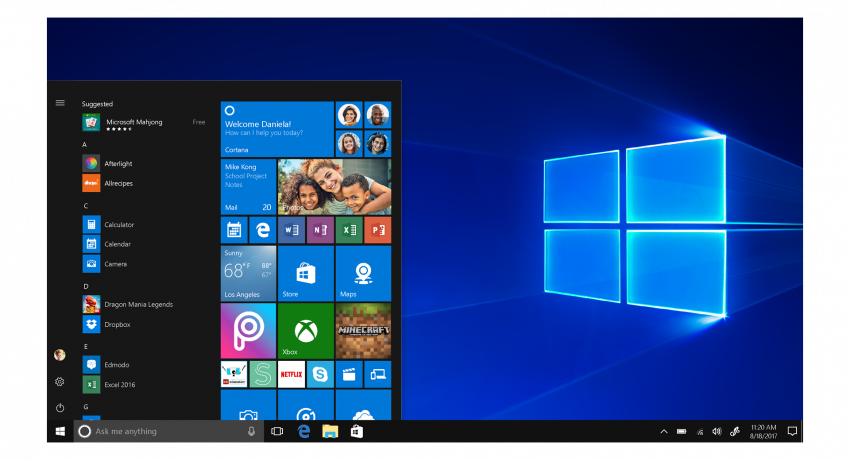Launch the Skype tile
This screenshot has height=460, width=850.
pos(320,374)
